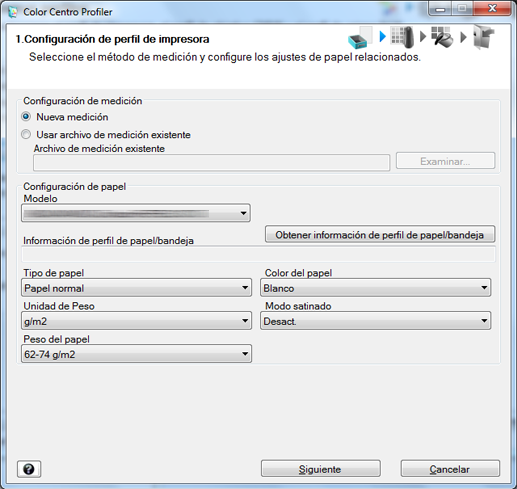
Task: Click the chart measurement step icon
Action: pyautogui.click(x=402, y=37)
